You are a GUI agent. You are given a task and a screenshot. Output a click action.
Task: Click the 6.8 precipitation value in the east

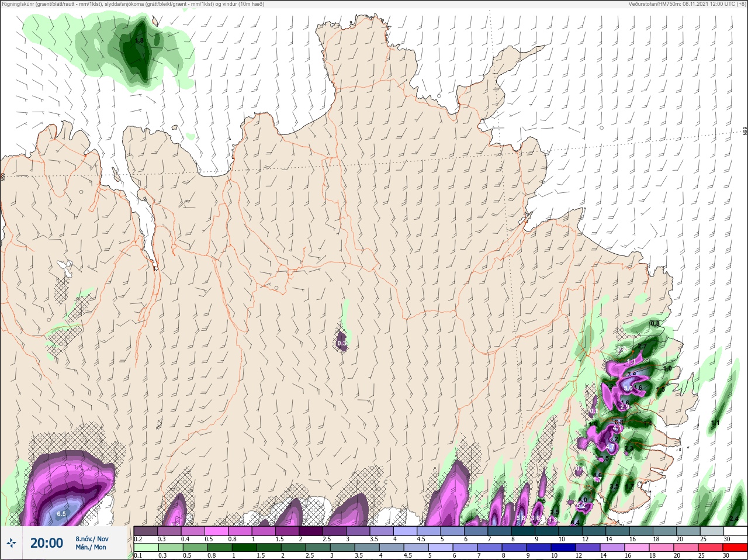(x=619, y=421)
